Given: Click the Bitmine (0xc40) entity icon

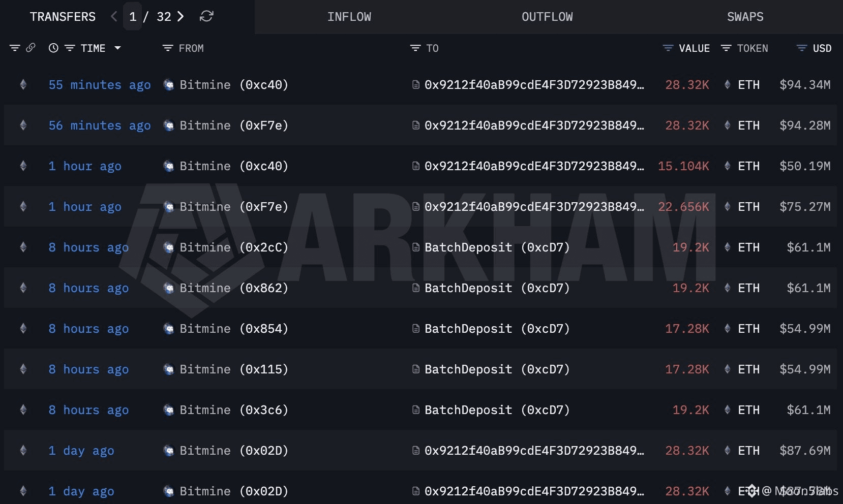Looking at the screenshot, I should [x=168, y=85].
